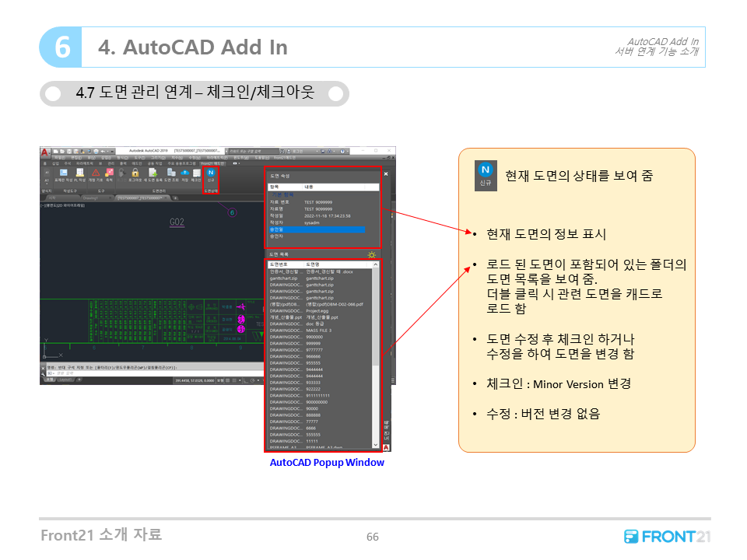Select the 개념_산출물.ppt drawing row
This screenshot has width=747, height=560.
(x=320, y=317)
